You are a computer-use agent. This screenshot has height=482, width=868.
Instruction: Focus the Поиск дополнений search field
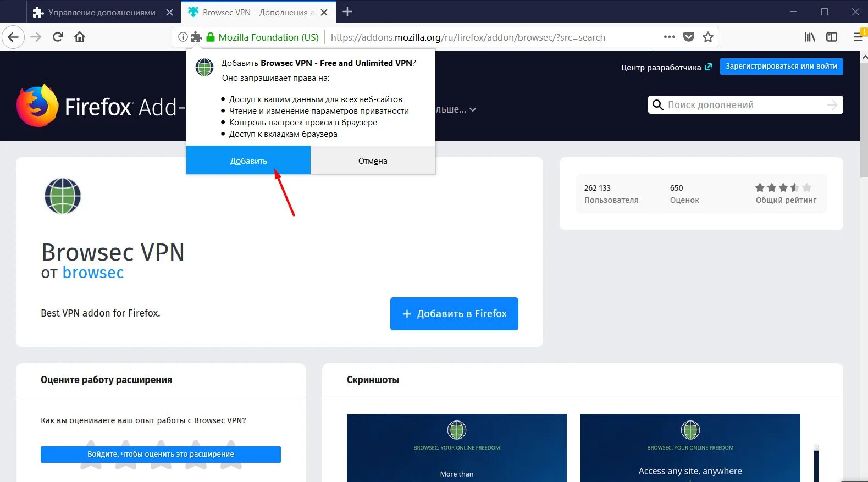coord(745,105)
